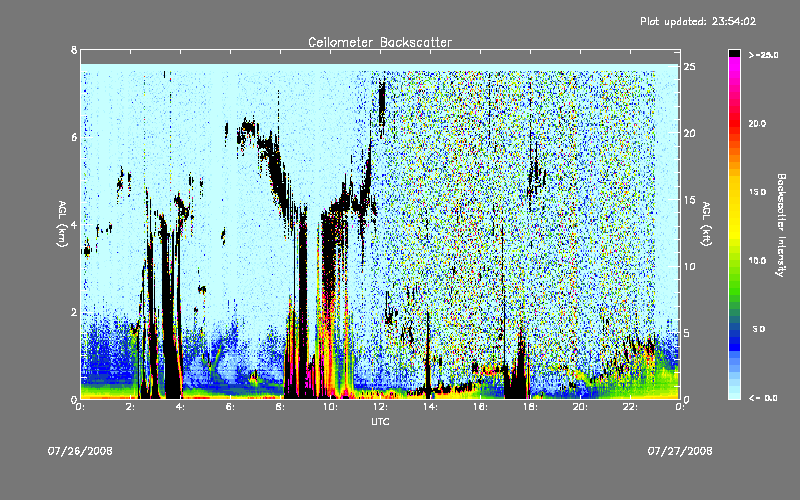Click the 2 tick on the km axis
This screenshot has height=500, width=800.
pos(74,312)
